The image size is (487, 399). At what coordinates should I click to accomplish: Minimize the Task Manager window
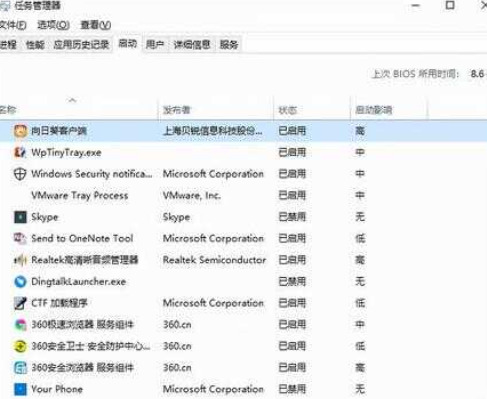415,6
